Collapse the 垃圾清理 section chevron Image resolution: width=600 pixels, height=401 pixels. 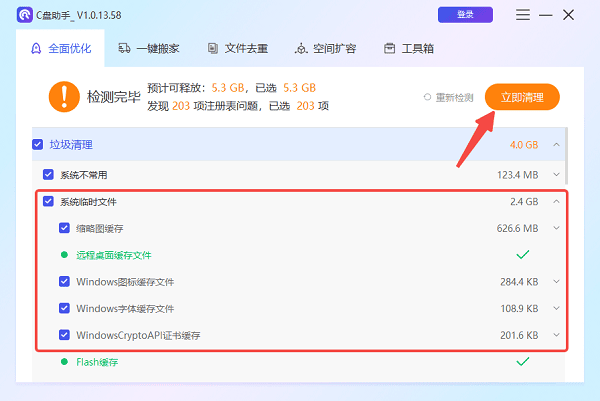tap(557, 144)
